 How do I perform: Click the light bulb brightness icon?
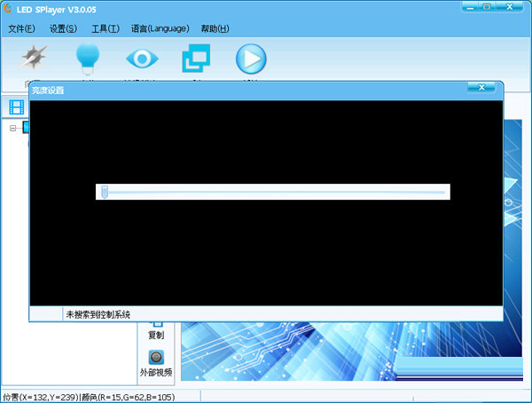tap(87, 59)
